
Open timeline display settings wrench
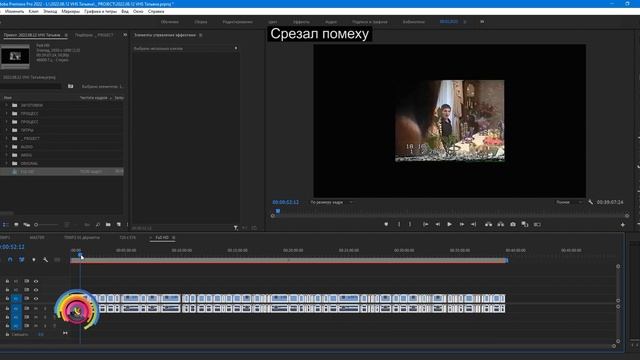pyautogui.click(x=45, y=260)
